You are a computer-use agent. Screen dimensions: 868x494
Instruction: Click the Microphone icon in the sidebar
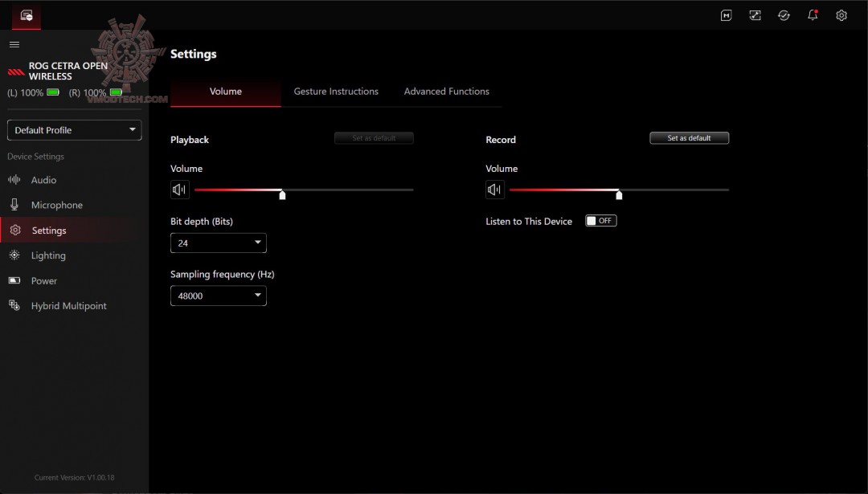[x=14, y=205]
